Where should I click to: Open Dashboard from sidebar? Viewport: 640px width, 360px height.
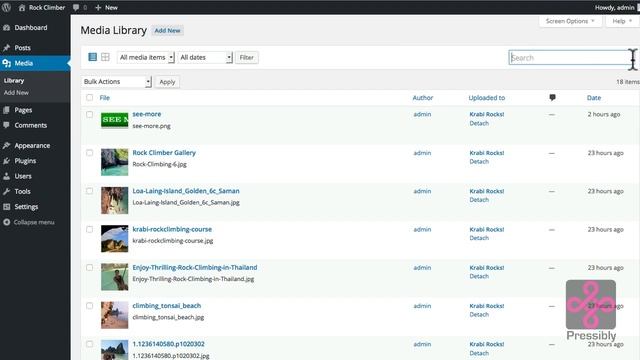31,28
